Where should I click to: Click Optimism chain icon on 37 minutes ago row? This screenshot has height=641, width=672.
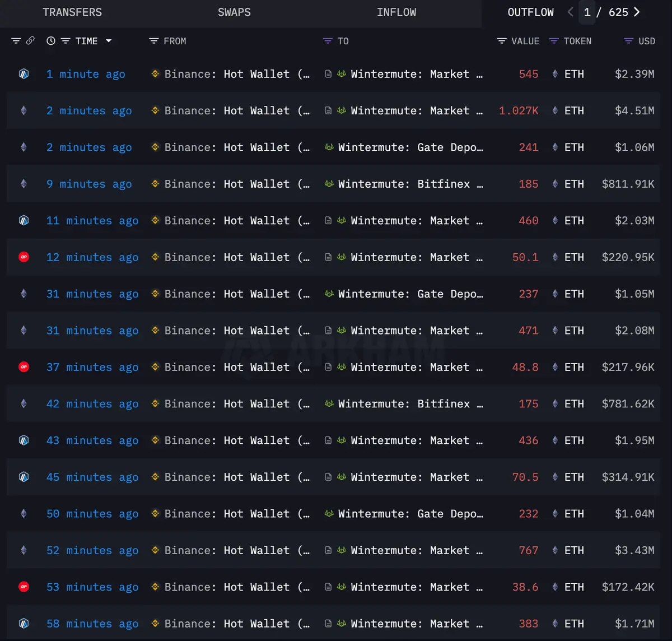[24, 367]
